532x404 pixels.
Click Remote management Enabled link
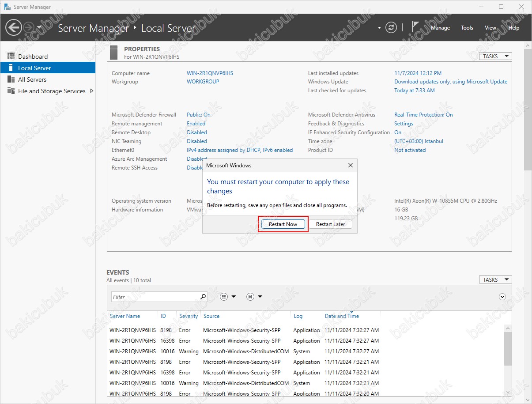(196, 124)
